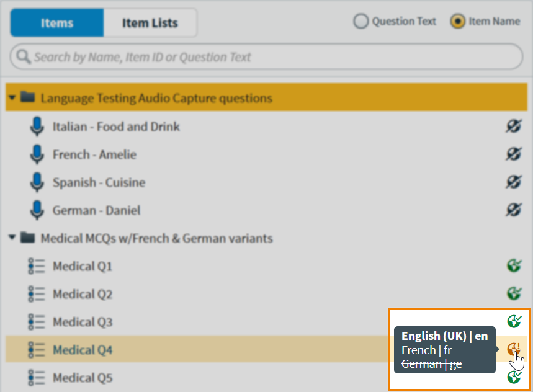
Task: Collapse the Language Testing Audio Capture questions folder
Action: tap(12, 98)
